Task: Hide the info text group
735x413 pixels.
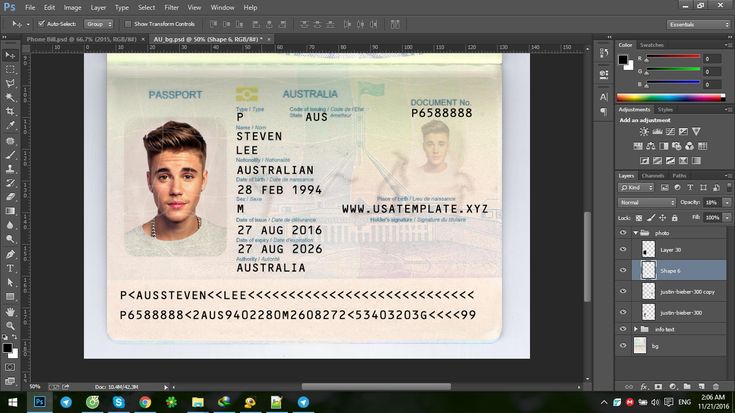Action: pyautogui.click(x=623, y=329)
